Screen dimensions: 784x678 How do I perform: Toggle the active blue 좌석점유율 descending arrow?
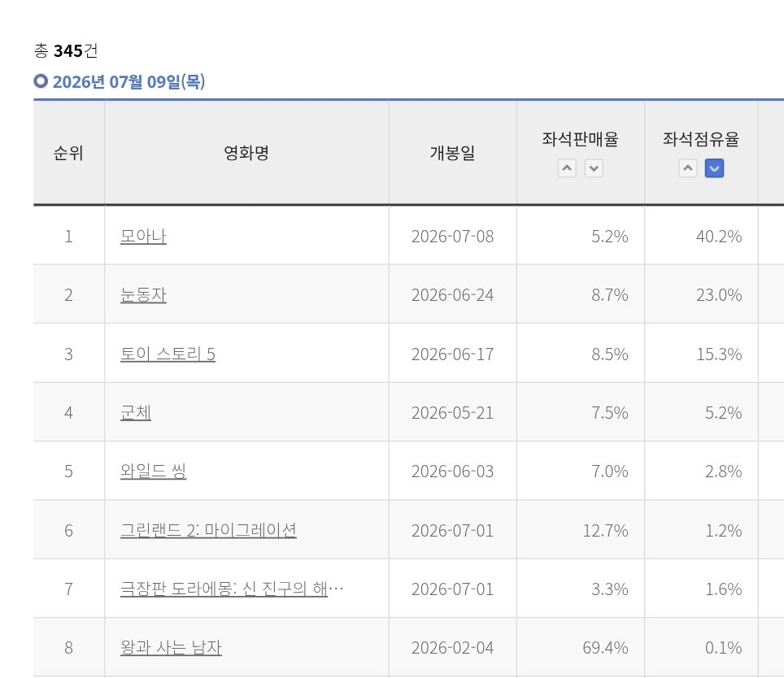click(x=715, y=168)
